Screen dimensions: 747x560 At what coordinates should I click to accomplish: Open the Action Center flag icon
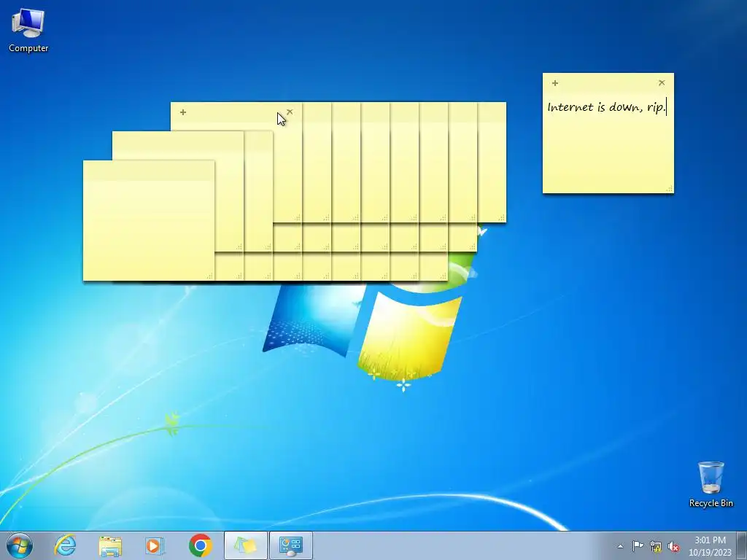tap(638, 546)
